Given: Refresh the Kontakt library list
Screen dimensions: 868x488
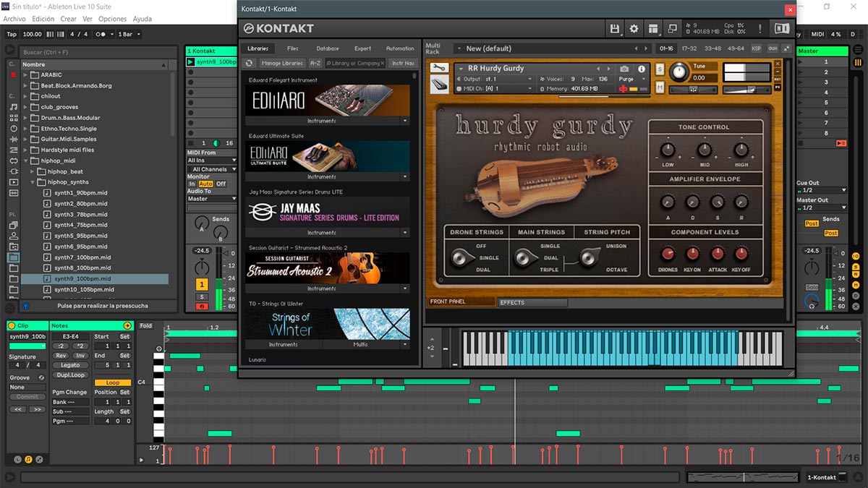Looking at the screenshot, I should [249, 63].
